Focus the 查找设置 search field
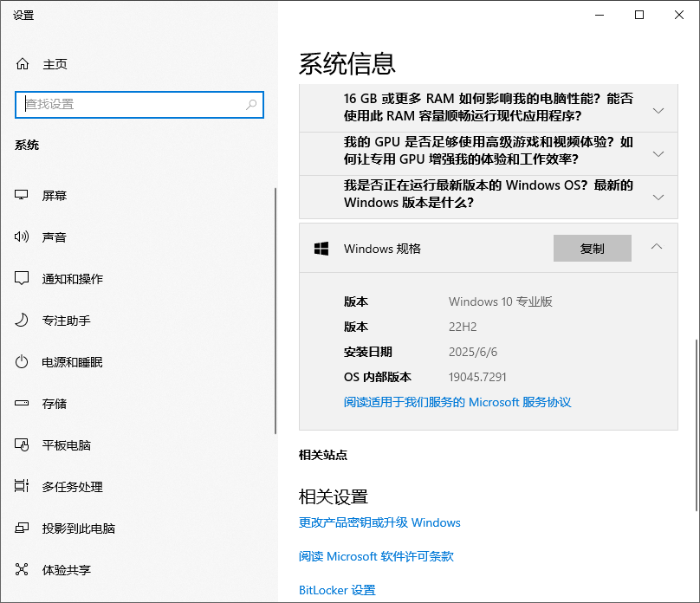700x603 pixels. 139,105
